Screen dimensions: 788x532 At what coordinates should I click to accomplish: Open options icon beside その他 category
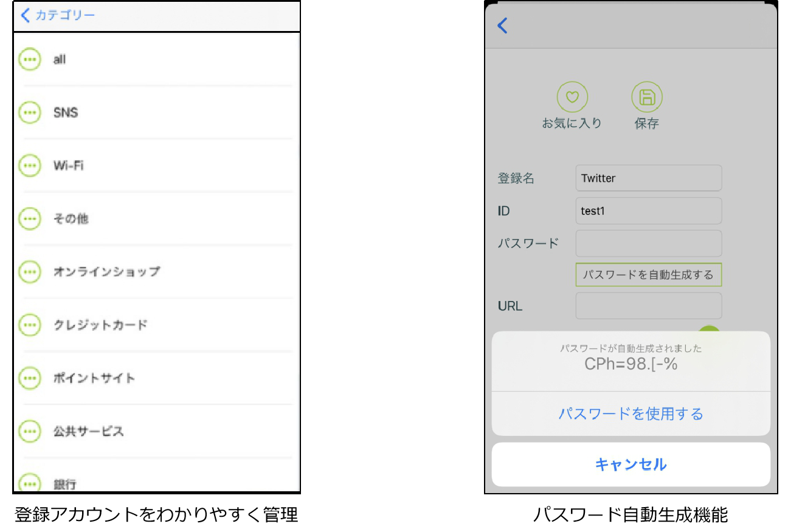29,218
